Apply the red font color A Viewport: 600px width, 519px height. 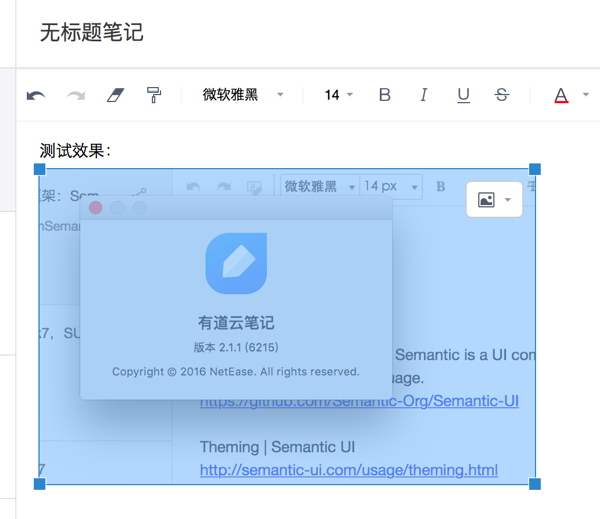pos(561,95)
